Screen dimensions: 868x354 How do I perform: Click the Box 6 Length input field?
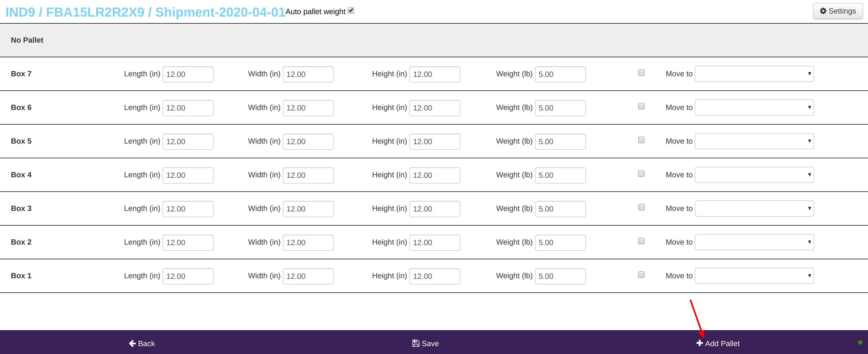pos(188,108)
